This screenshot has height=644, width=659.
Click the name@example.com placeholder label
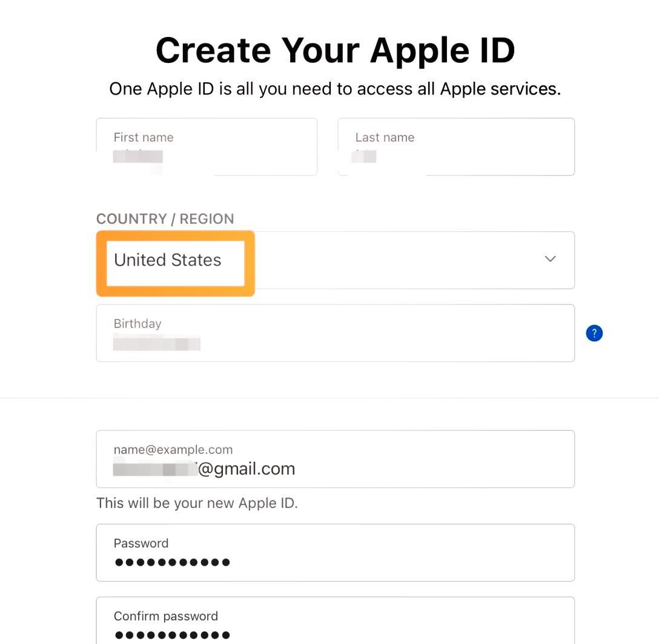[x=173, y=450]
